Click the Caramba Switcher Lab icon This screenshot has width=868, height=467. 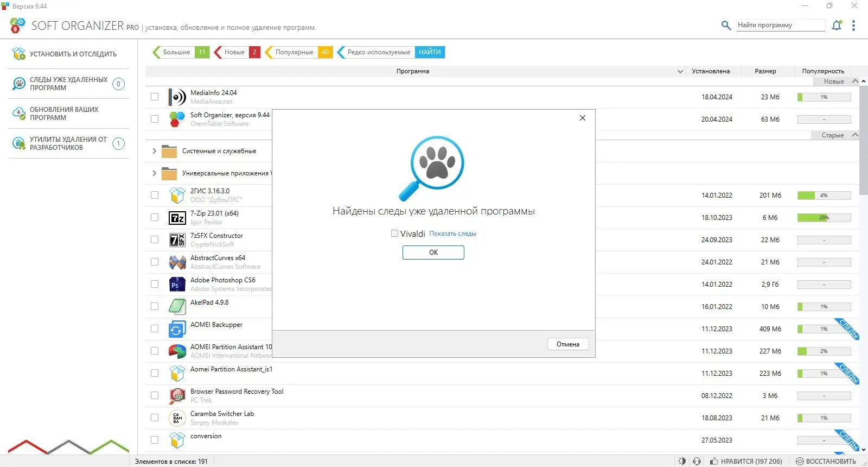177,418
